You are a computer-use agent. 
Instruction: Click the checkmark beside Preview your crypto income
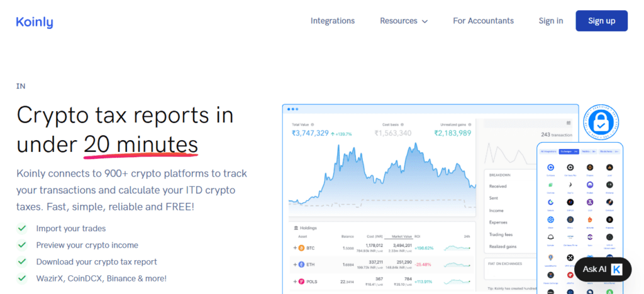click(23, 245)
